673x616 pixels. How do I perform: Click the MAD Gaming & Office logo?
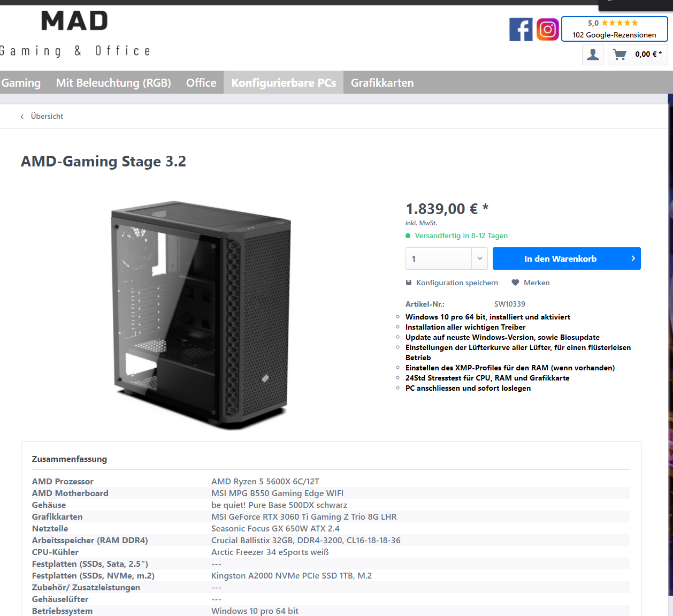pos(75,34)
